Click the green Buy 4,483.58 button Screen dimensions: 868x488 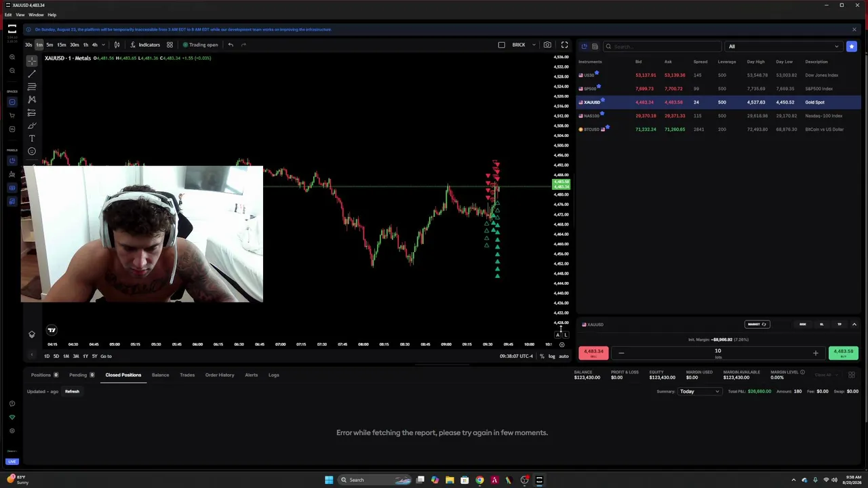[844, 352]
